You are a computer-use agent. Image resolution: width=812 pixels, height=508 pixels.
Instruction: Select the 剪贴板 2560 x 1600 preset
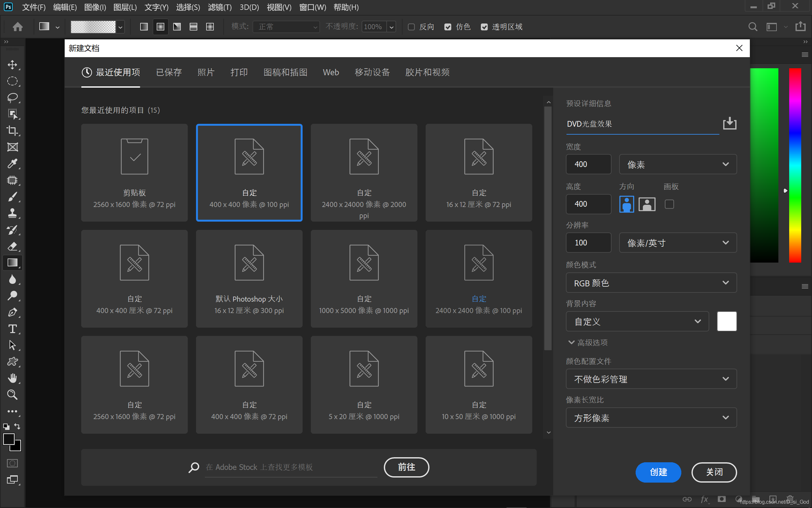[x=134, y=173]
